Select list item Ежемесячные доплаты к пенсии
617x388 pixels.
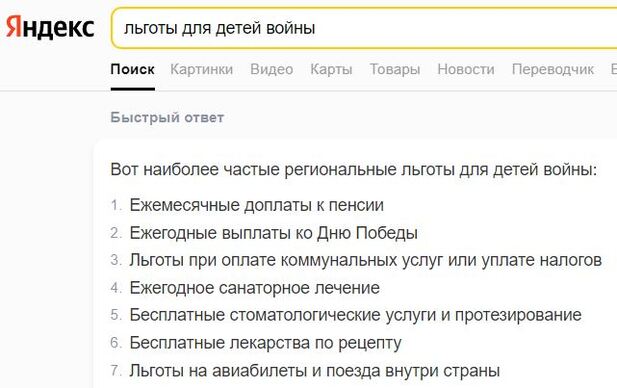257,205
